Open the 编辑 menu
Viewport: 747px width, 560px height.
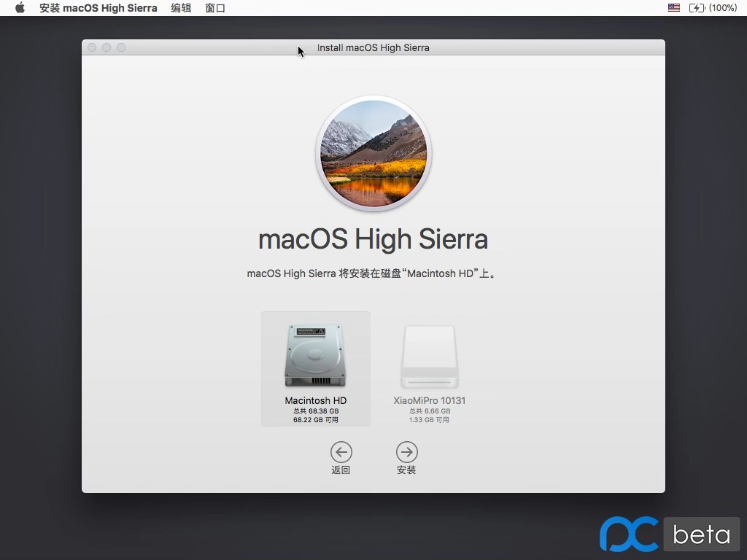181,8
